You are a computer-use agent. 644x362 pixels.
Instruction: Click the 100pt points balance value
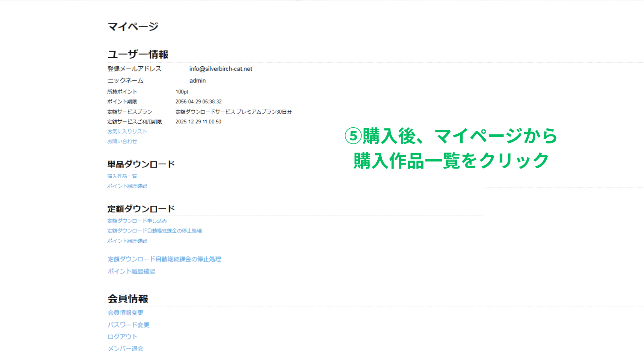point(181,92)
